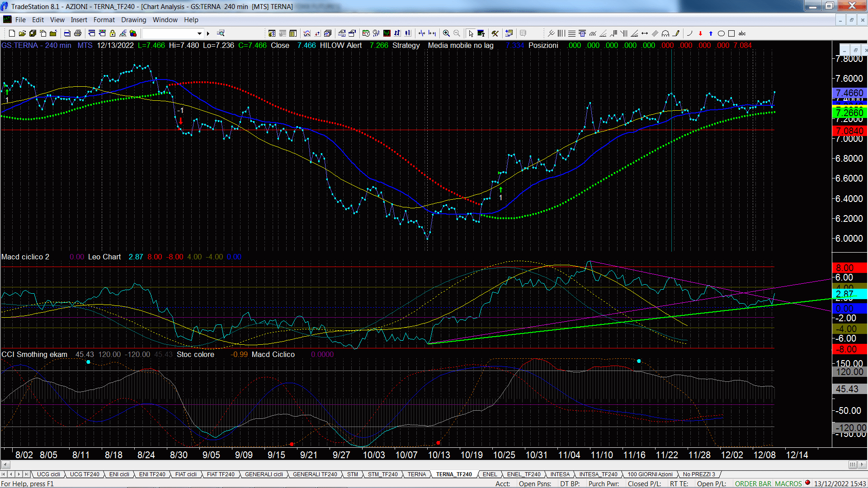Open the Drawing menu
Viewport: 868px width, 488px height.
133,20
